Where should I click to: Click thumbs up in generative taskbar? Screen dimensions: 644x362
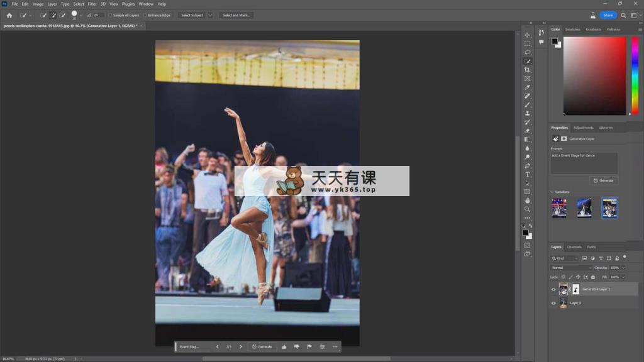tap(284, 347)
